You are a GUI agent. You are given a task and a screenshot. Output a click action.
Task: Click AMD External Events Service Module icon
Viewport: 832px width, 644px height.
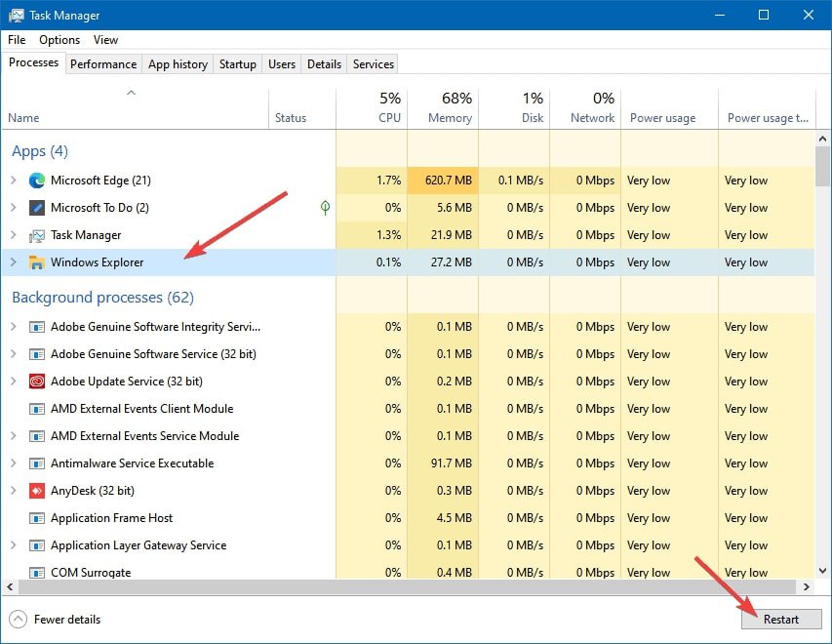click(37, 436)
